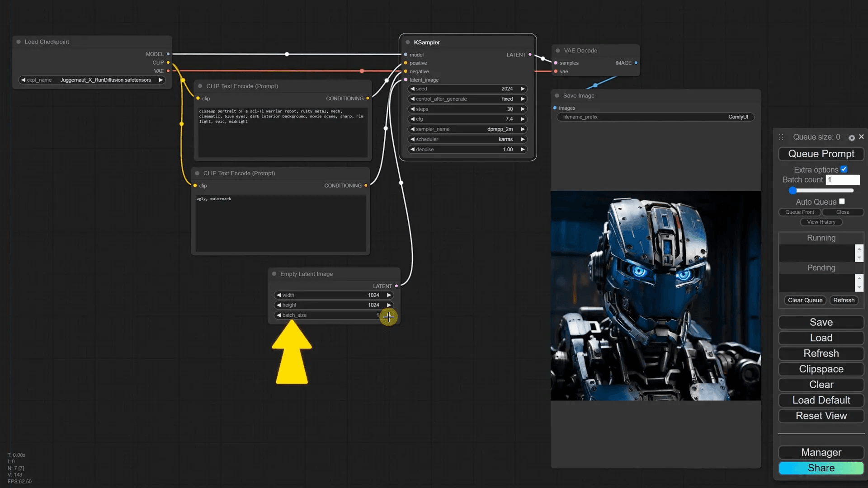868x488 pixels.
Task: Decrease steps using the left arrow
Action: 412,109
